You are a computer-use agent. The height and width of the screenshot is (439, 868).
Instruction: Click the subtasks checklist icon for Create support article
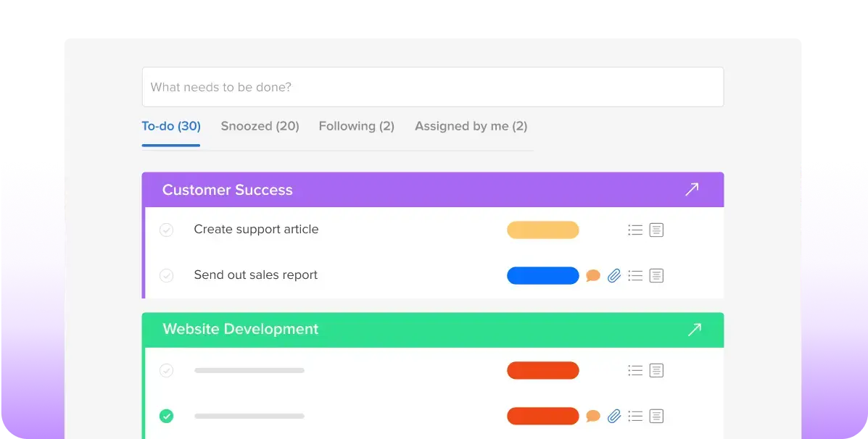(x=635, y=229)
